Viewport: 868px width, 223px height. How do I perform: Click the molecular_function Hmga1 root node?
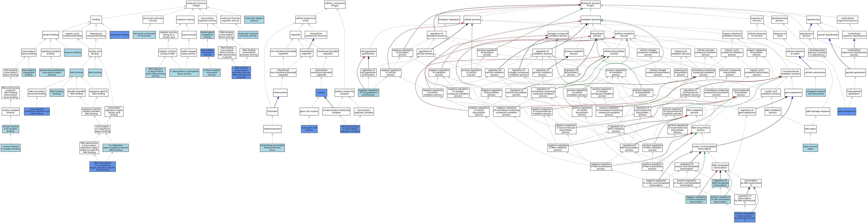(x=196, y=4)
